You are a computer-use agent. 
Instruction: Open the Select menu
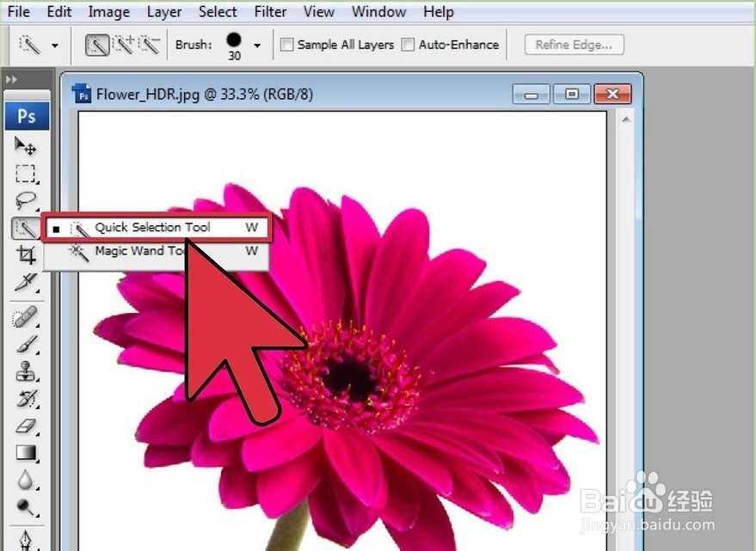[x=218, y=11]
